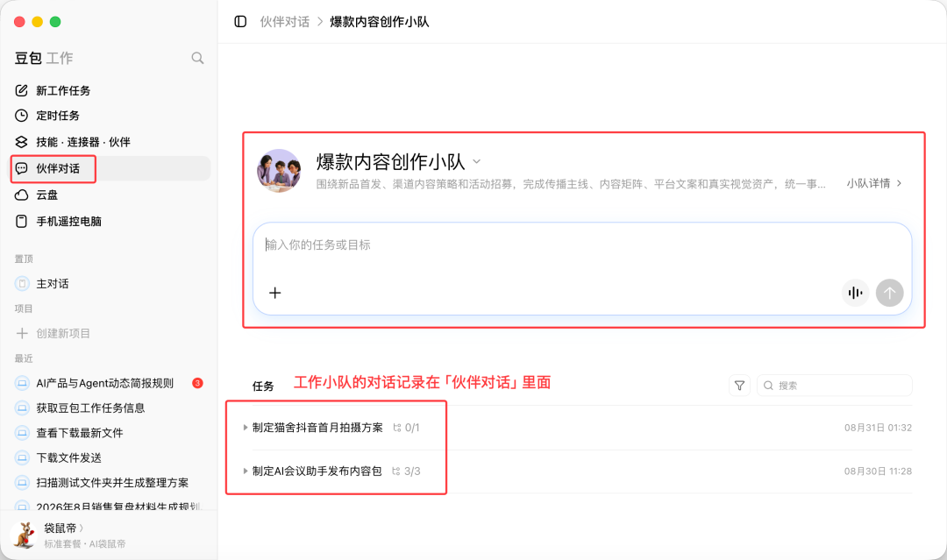
Task: Click timestamp 08月31日 01:32
Action: 878,428
